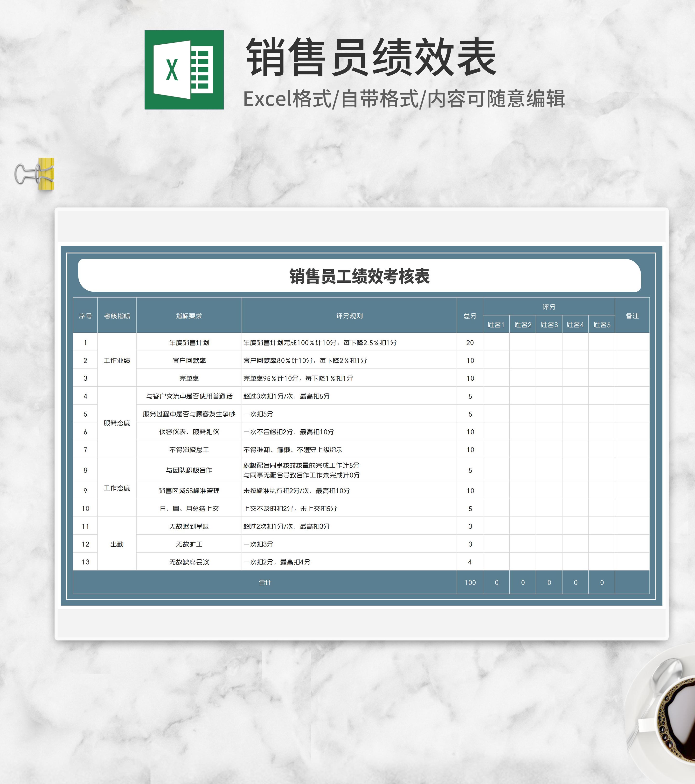Image resolution: width=695 pixels, height=784 pixels.
Task: Click the 合计 total row
Action: pos(265,582)
